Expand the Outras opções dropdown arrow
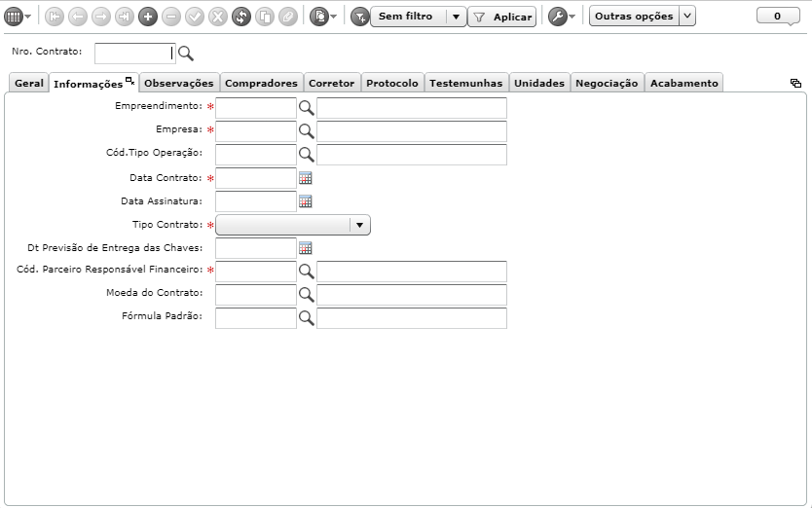The height and width of the screenshot is (508, 812). (x=687, y=16)
